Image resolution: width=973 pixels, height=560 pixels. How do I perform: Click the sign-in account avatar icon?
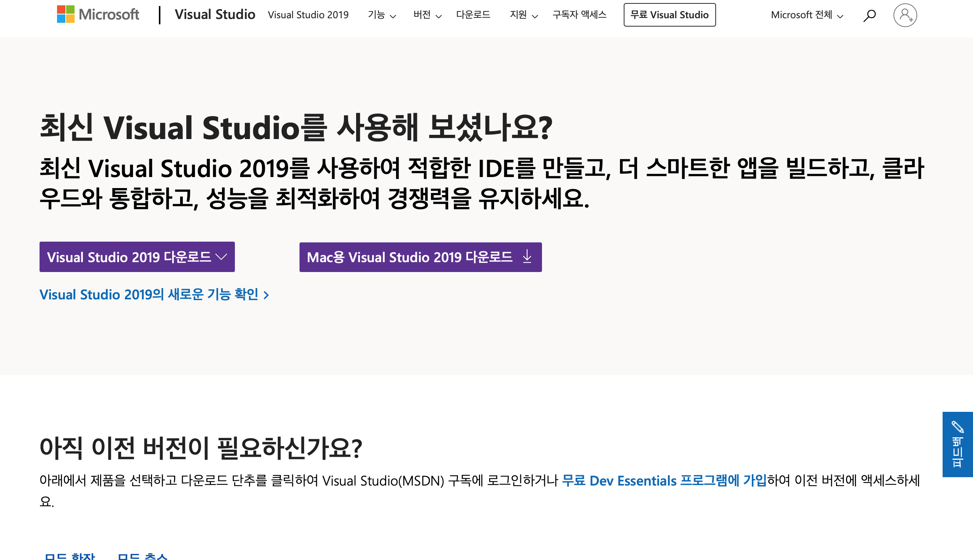pos(905,15)
